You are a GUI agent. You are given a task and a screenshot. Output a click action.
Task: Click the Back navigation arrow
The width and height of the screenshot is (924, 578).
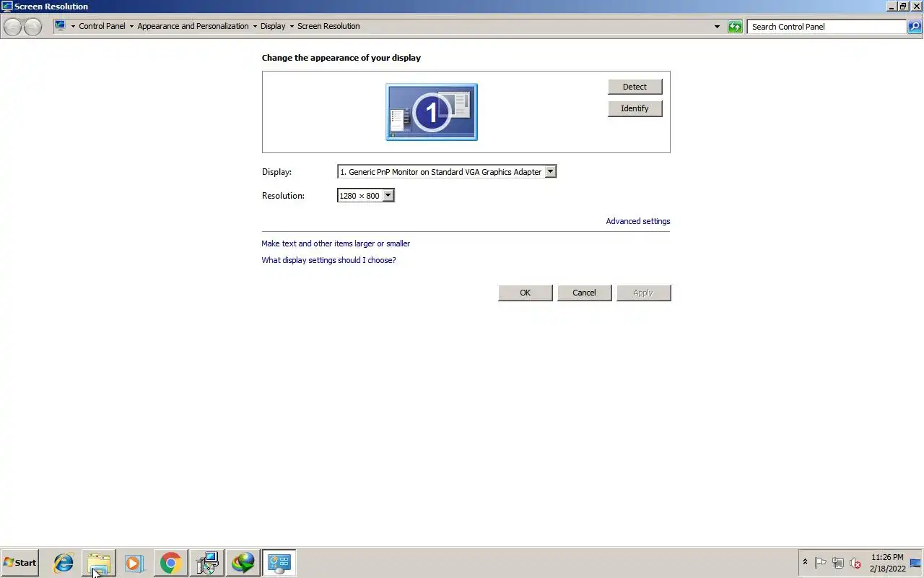pos(13,27)
